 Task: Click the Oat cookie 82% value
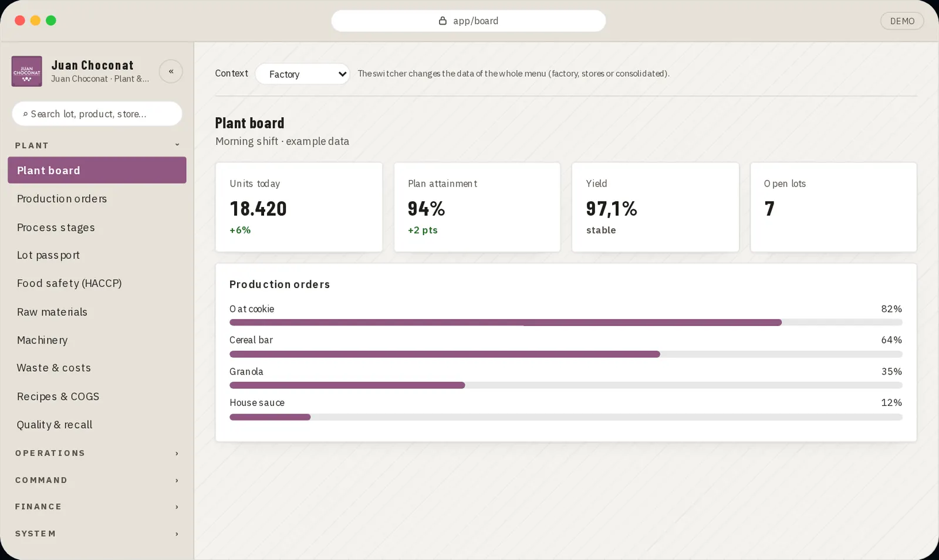click(x=891, y=309)
